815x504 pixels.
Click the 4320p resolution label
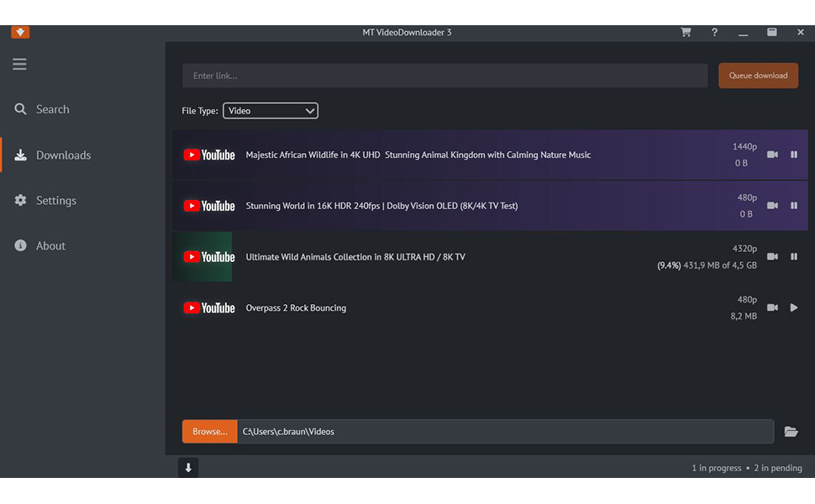[744, 249]
